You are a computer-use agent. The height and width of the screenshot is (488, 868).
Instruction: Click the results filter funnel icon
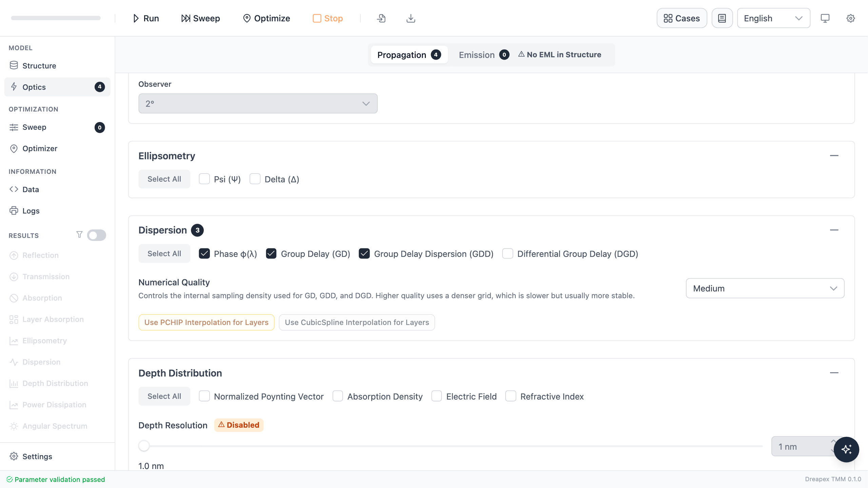click(x=79, y=235)
